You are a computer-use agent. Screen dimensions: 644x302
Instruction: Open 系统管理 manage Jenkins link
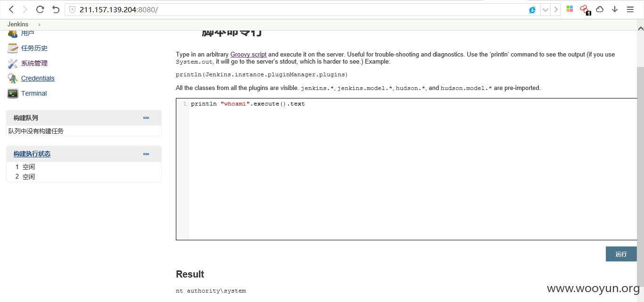click(34, 63)
